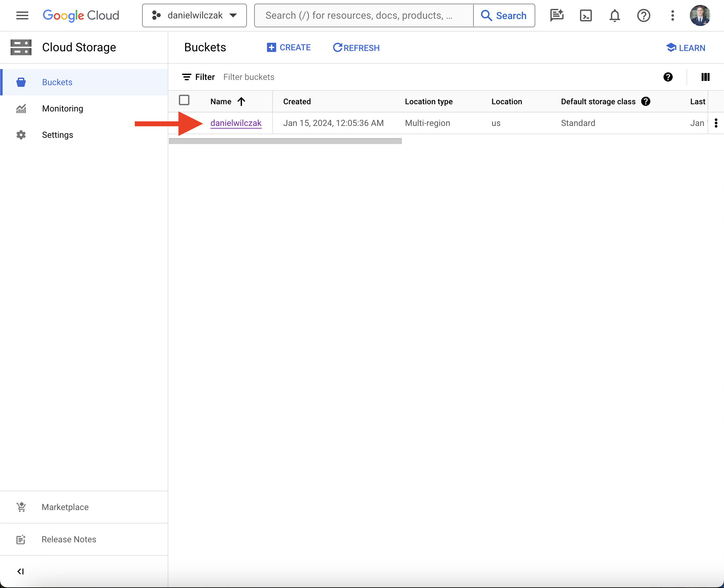724x588 pixels.
Task: Click the Cloud Storage product icon
Action: pyautogui.click(x=21, y=47)
